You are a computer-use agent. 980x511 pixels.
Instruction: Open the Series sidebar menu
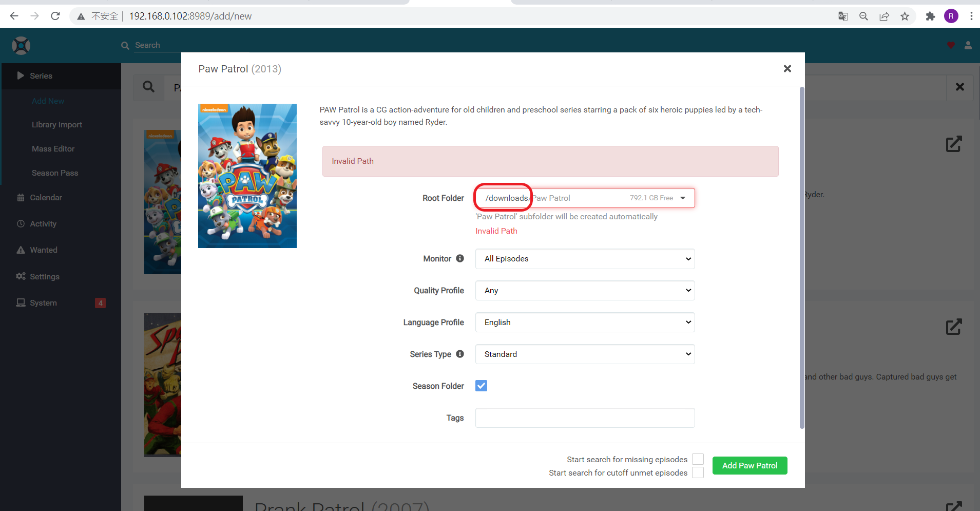(x=62, y=76)
